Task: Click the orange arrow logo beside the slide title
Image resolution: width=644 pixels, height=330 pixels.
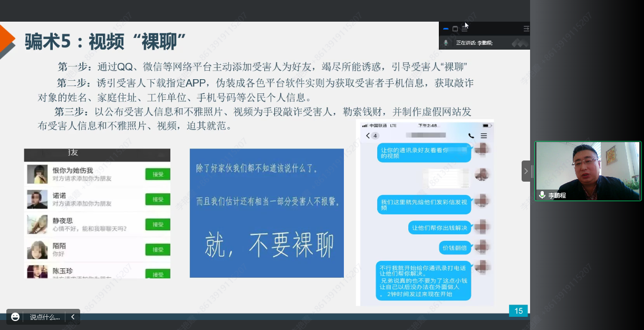Action: 6,40
